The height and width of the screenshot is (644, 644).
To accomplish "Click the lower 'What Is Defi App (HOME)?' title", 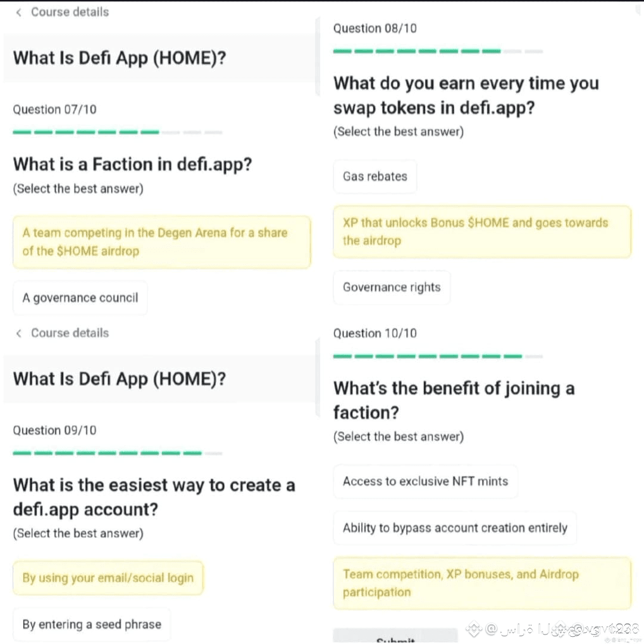I will pos(119,379).
